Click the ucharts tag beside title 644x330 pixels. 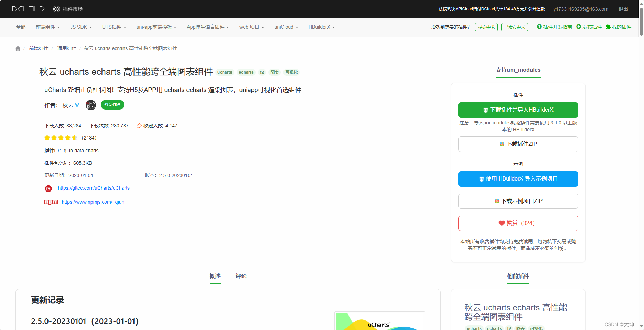225,72
